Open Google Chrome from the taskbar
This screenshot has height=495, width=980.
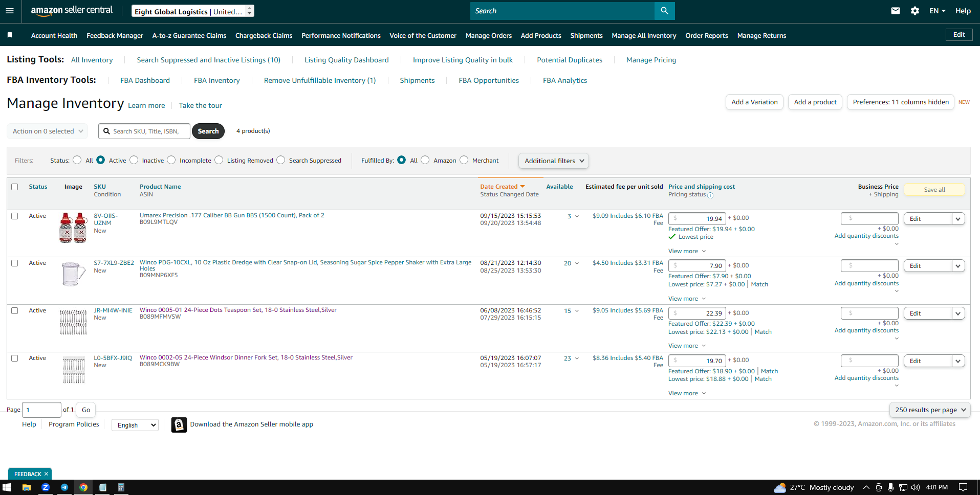tap(83, 487)
